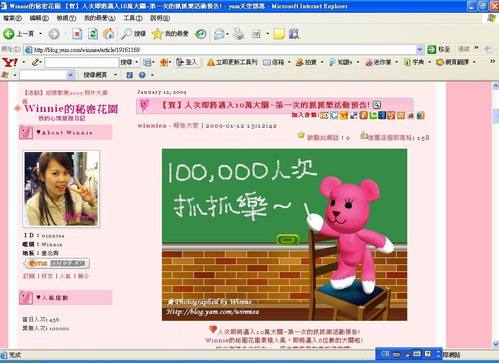Open the Edit menu

click(x=39, y=18)
